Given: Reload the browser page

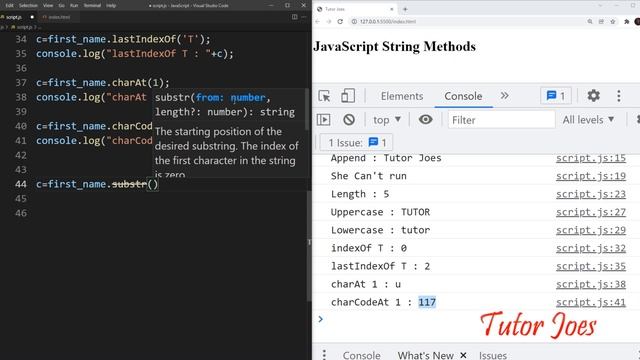Looking at the screenshot, I should click(x=340, y=22).
